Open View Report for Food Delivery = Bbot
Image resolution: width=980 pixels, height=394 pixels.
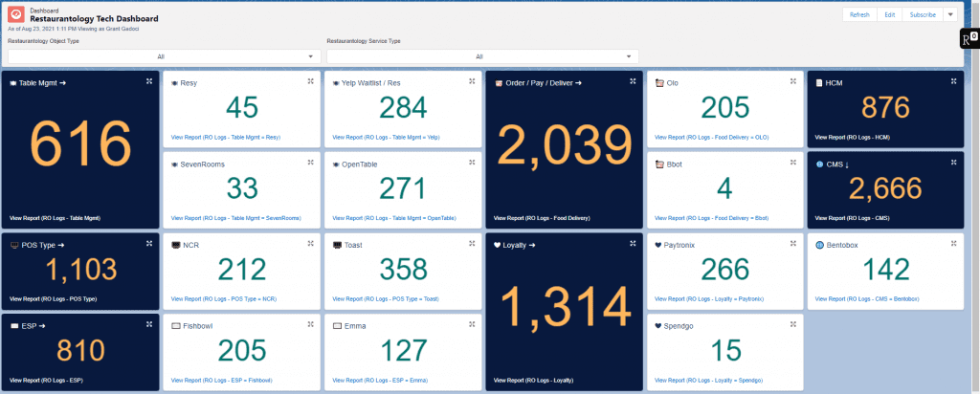tap(711, 218)
